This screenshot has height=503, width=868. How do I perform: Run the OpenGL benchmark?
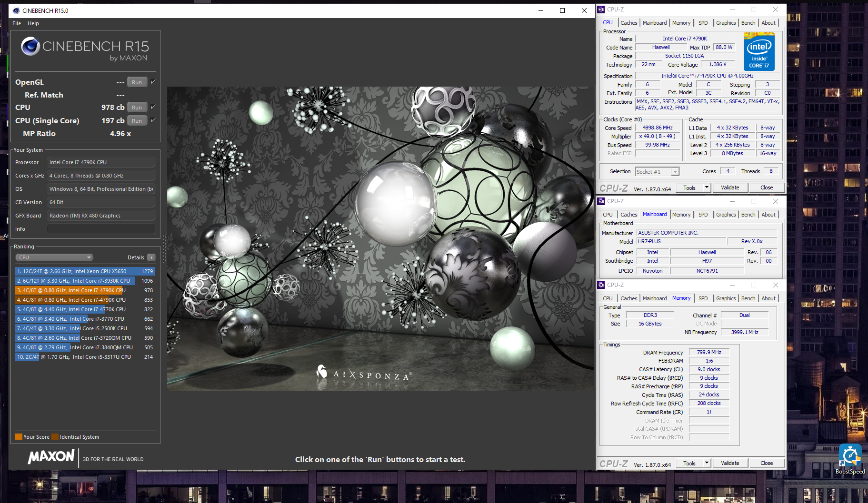click(x=137, y=82)
